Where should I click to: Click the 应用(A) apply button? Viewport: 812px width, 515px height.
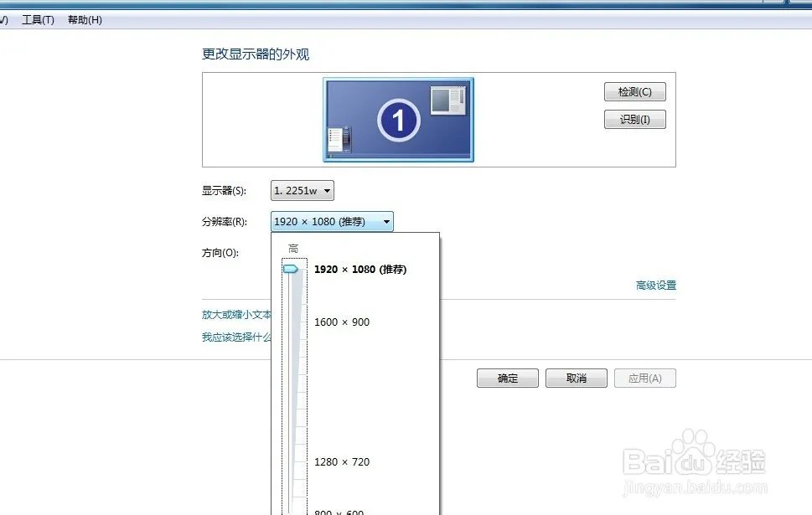(x=644, y=378)
